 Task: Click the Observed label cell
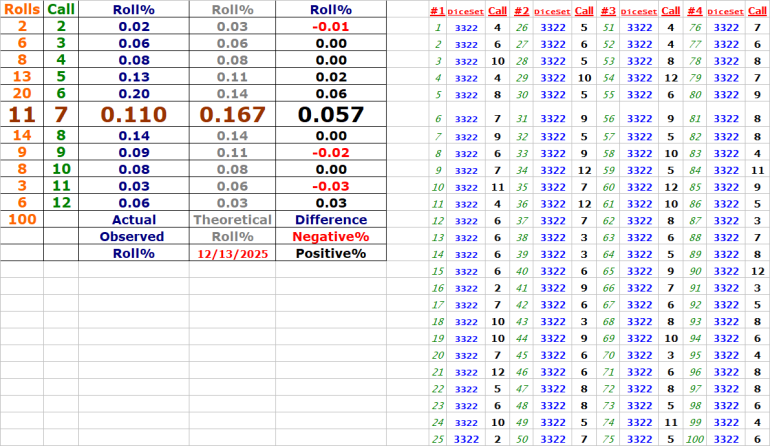[133, 237]
